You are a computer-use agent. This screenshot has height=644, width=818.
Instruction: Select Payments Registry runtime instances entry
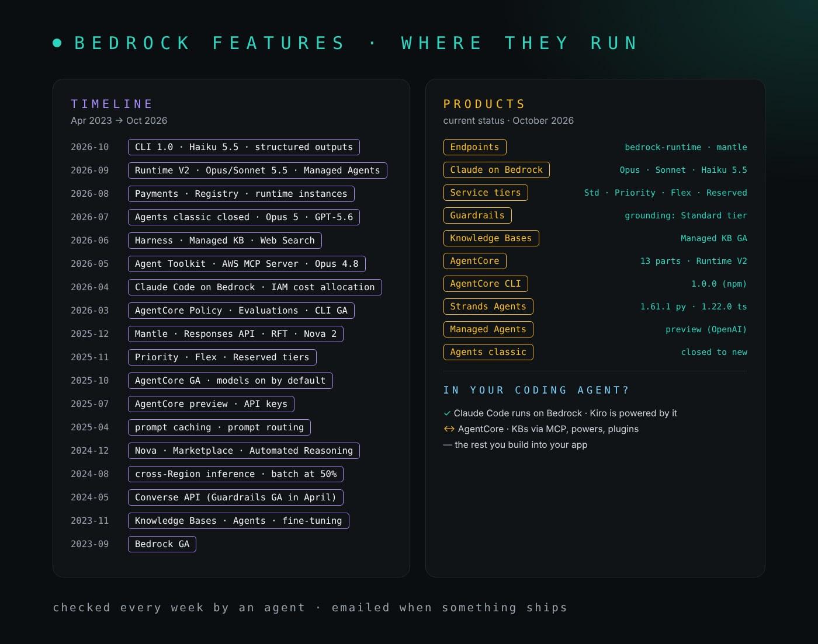click(241, 194)
